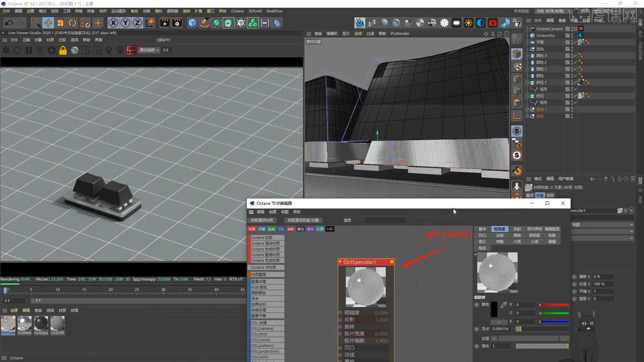Select the Scale tool

pos(60,23)
